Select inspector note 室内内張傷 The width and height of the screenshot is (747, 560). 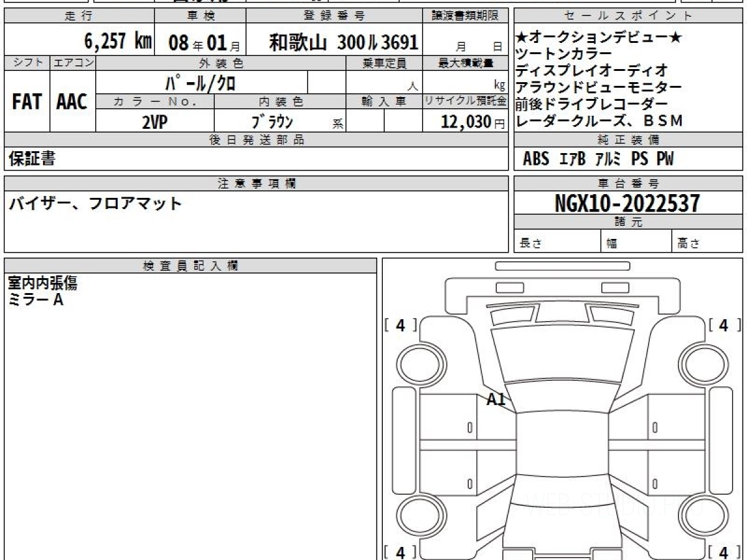click(x=42, y=284)
